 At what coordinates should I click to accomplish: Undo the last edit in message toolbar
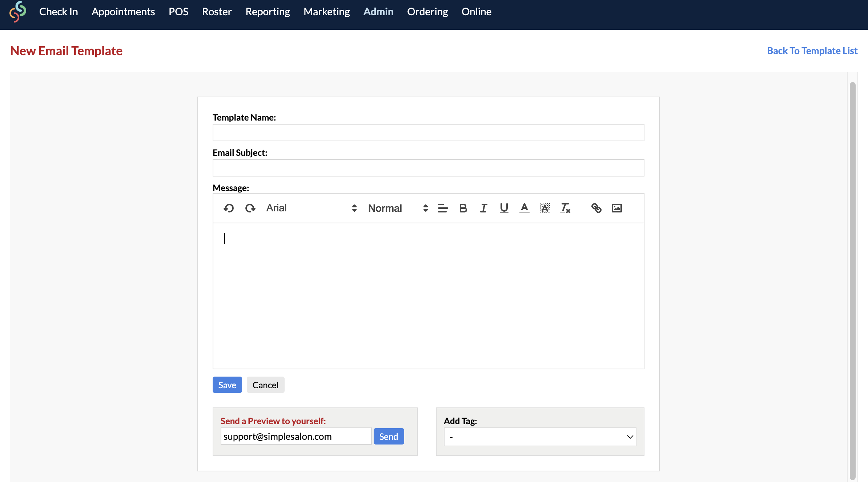(229, 208)
